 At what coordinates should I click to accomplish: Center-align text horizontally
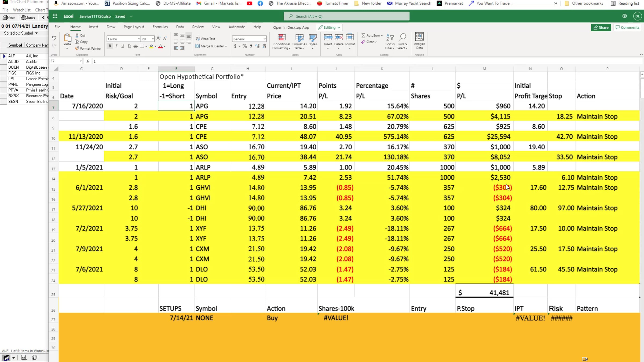coord(182,42)
